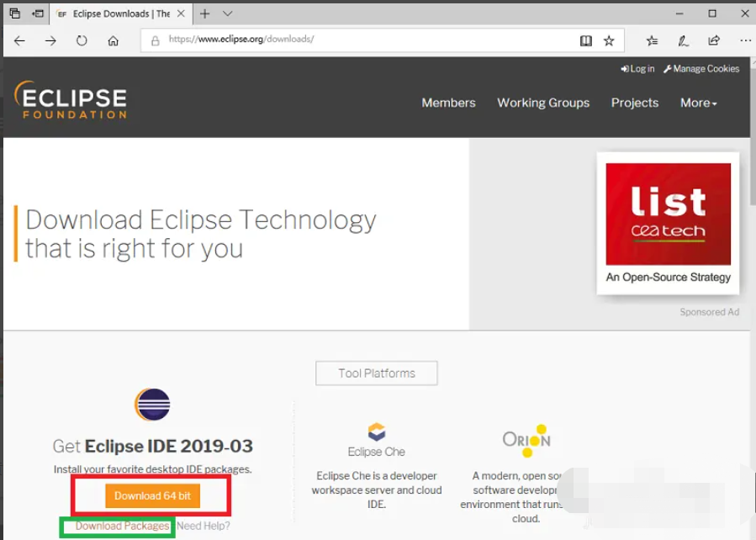
Task: Open Working Groups in navigation bar
Action: click(x=543, y=103)
